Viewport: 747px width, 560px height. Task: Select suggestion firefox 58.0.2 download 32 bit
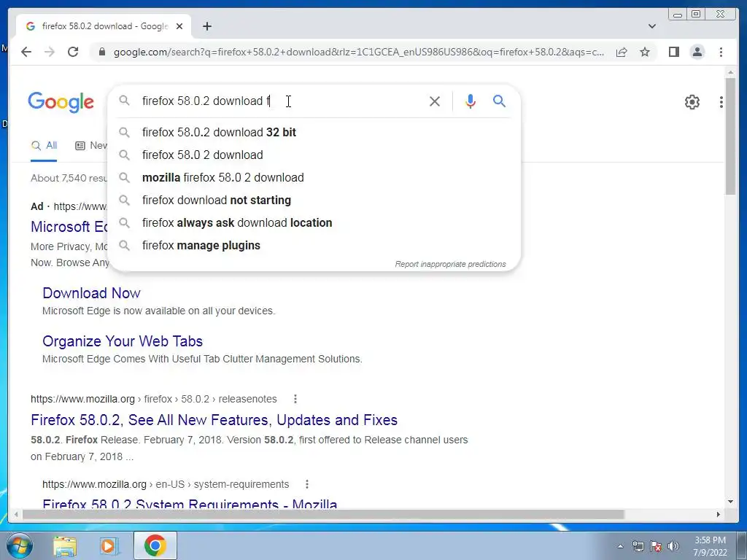(314, 133)
